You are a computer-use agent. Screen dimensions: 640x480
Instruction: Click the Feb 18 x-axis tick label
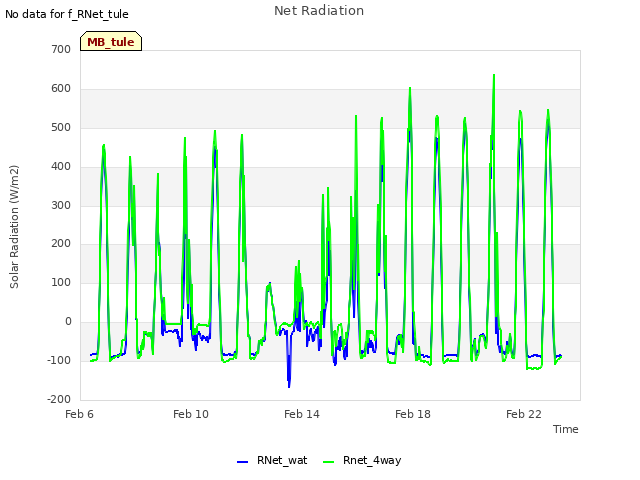pyautogui.click(x=413, y=414)
